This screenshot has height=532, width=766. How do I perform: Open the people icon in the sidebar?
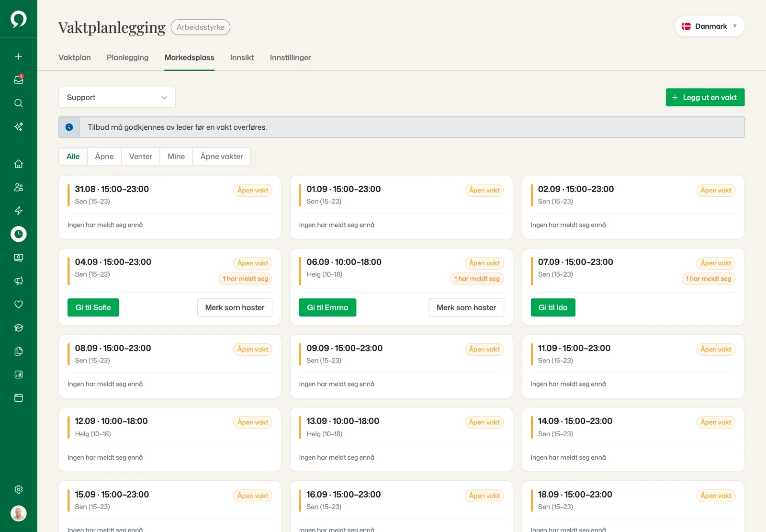tap(19, 187)
